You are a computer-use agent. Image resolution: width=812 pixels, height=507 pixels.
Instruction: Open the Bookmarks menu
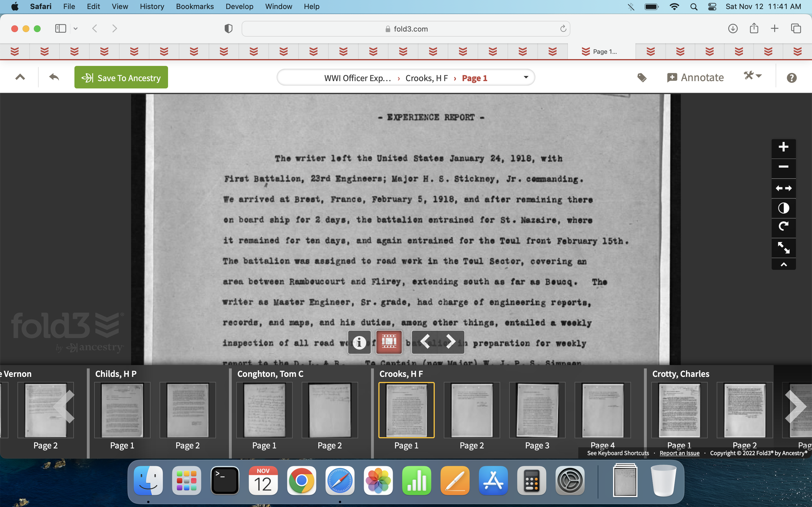(x=195, y=6)
